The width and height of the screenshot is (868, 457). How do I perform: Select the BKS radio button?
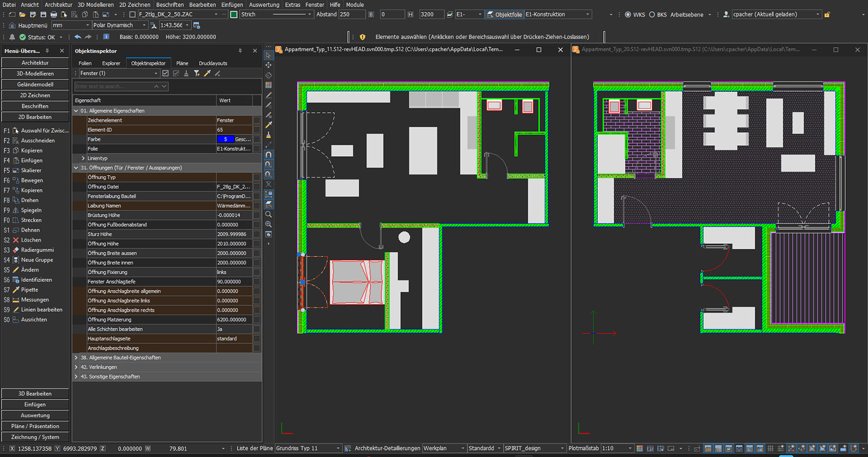tap(652, 15)
